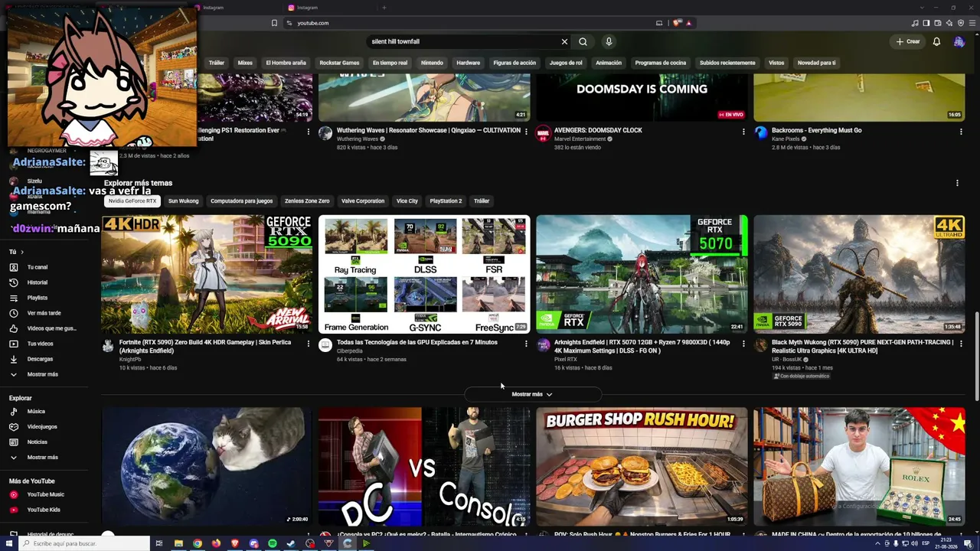Viewport: 980px width, 551px height.
Task: Select the El Hombre araña chip
Action: [x=286, y=63]
